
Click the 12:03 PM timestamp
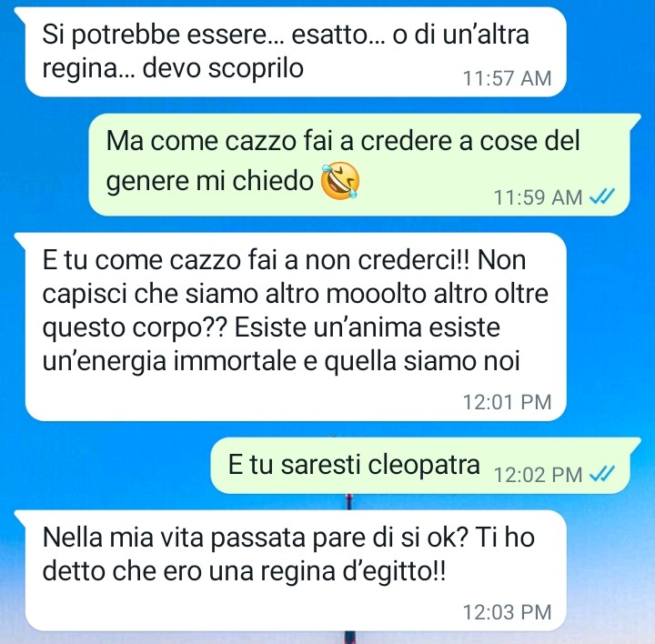507,612
